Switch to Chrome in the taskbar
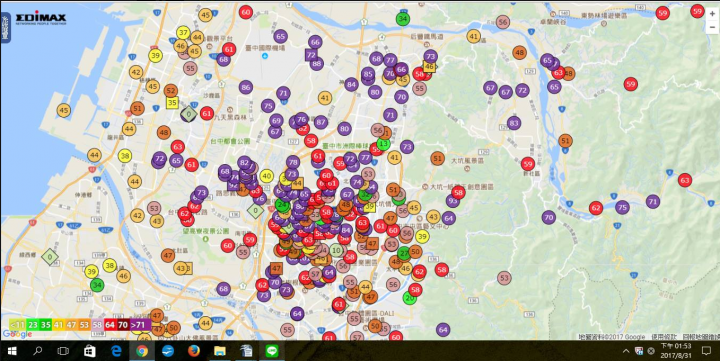 point(142,351)
